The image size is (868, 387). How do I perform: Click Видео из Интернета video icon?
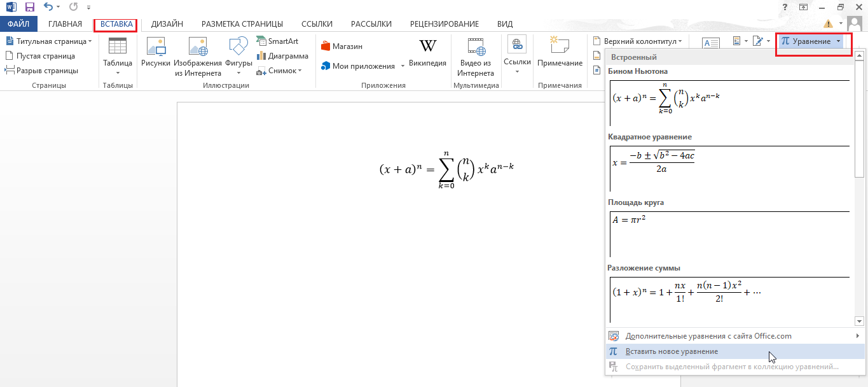tap(475, 48)
